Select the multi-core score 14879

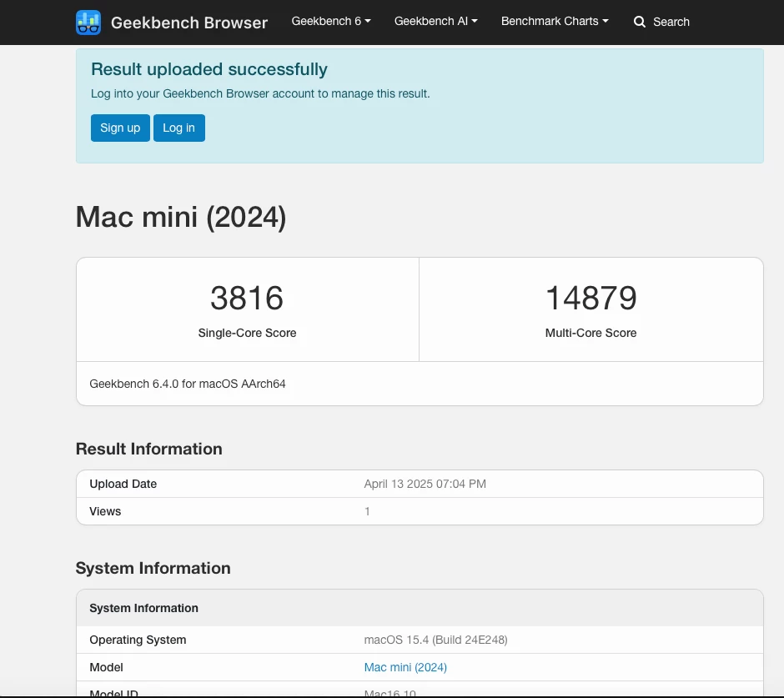pyautogui.click(x=591, y=298)
